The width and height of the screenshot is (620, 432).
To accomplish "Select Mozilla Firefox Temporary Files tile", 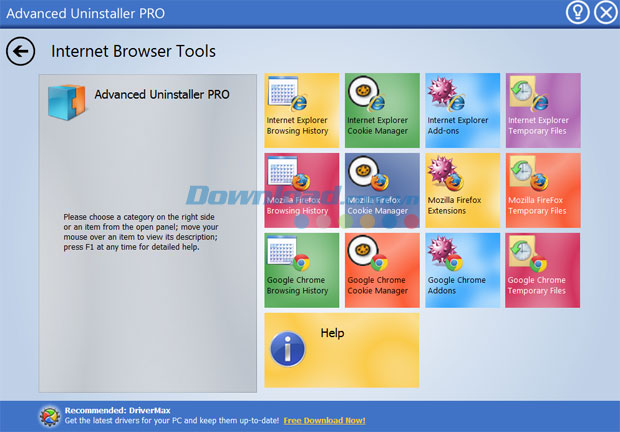I will pyautogui.click(x=543, y=191).
